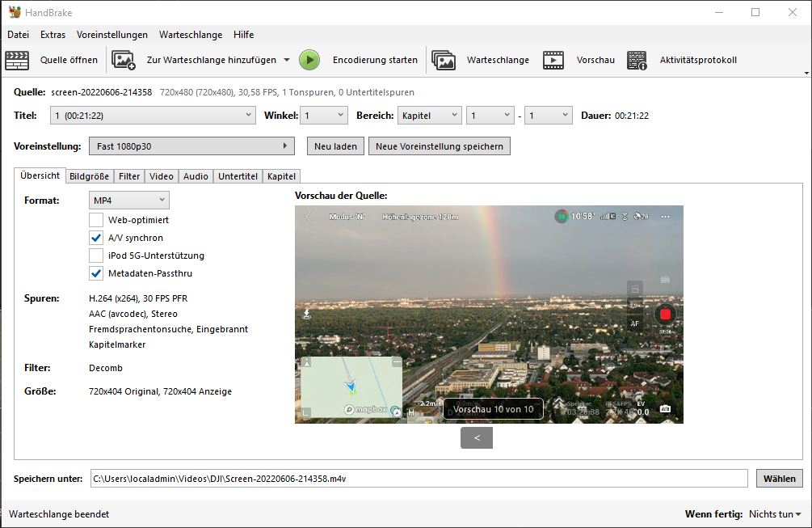Viewport: 812px width, 528px height.
Task: Maximize the HandBrake window
Action: pos(755,12)
